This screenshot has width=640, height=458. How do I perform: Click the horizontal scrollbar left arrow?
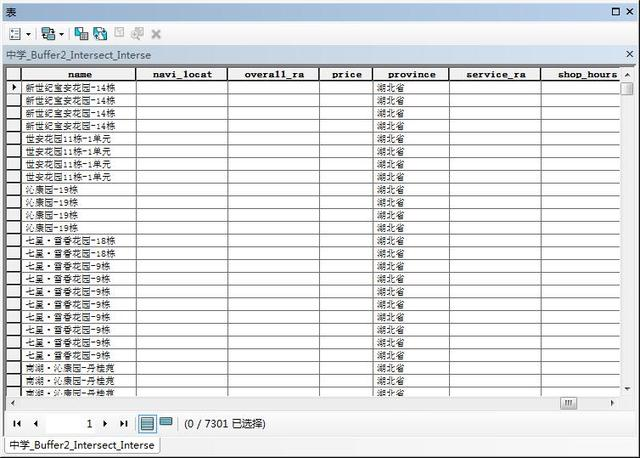pyautogui.click(x=13, y=403)
